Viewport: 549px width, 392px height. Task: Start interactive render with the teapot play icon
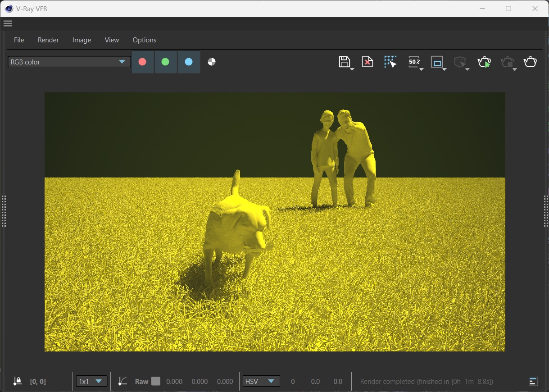click(484, 62)
